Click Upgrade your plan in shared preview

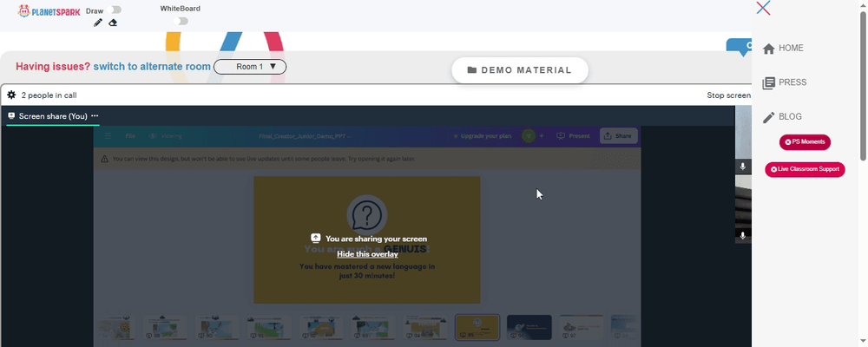[482, 135]
